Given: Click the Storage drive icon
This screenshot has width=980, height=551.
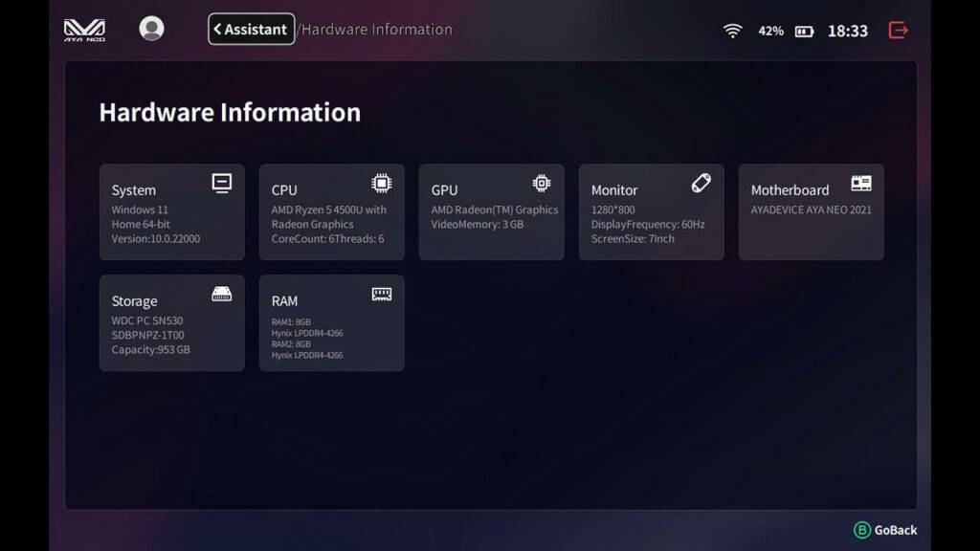Looking at the screenshot, I should click(222, 294).
